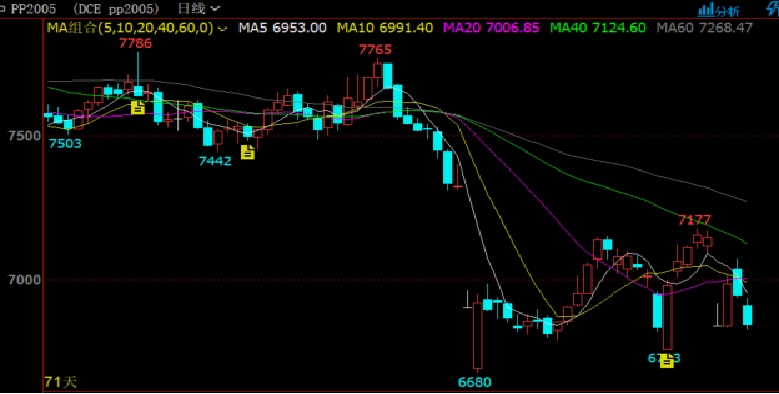Click the gray MA60 7268.47 label
Viewport: 779px width, 394px height.
click(x=704, y=27)
